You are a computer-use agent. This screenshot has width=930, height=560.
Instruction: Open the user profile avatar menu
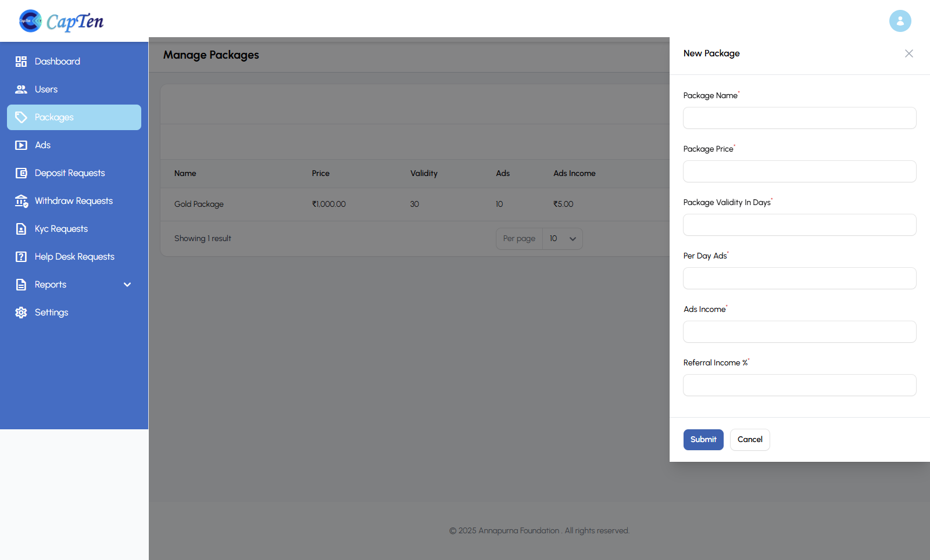click(x=900, y=21)
